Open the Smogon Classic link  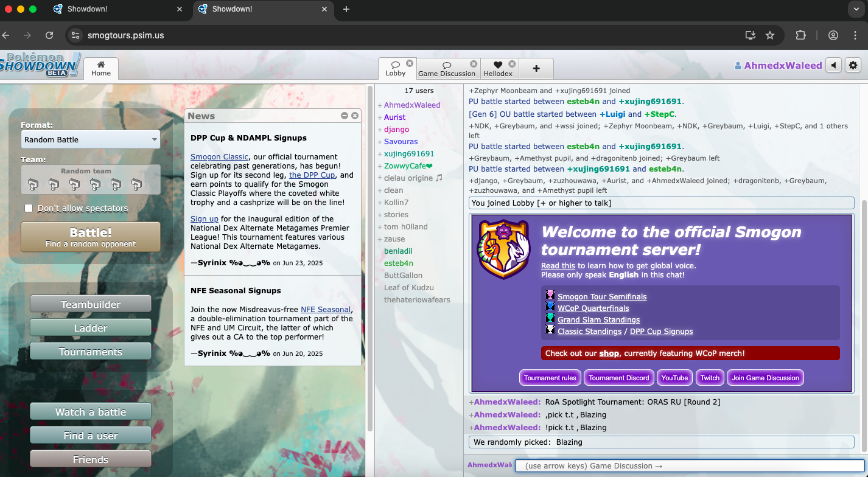click(x=219, y=157)
